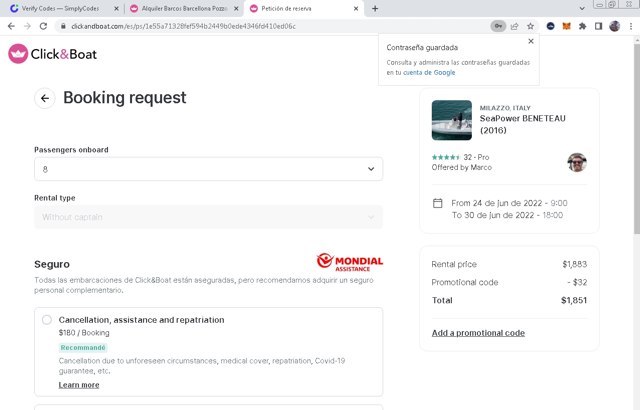The image size is (640, 410).
Task: Switch to Verify Codes SimplyCodes tab
Action: point(60,8)
